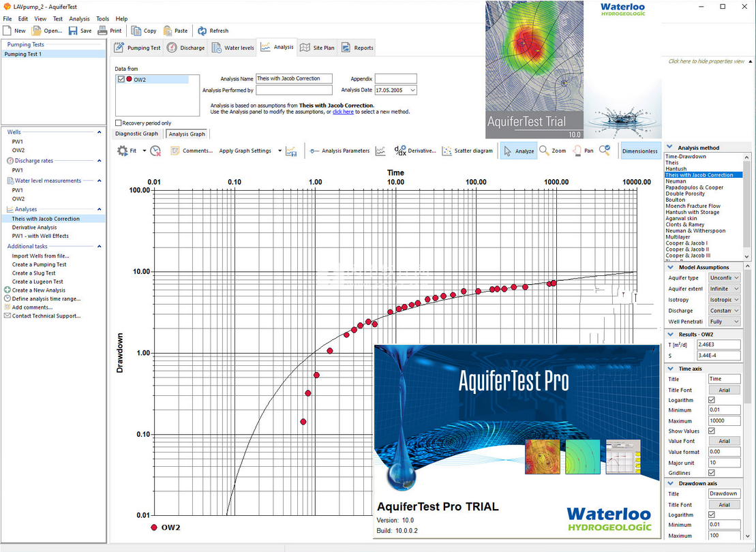Click the Define analysis time range clock icon
Viewport: 756px width, 552px height.
(7, 299)
